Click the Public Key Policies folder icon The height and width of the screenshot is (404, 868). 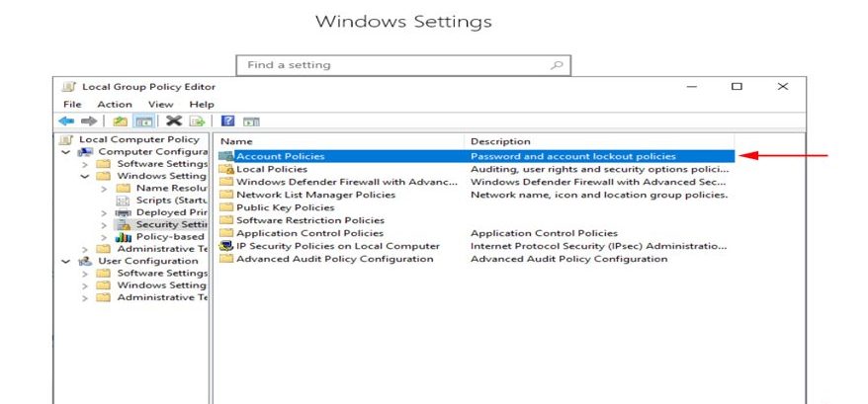coord(226,207)
